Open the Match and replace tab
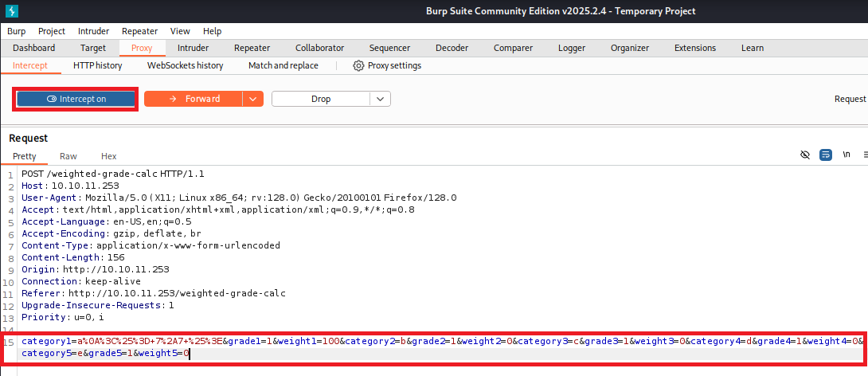This screenshot has height=376, width=868. point(283,65)
